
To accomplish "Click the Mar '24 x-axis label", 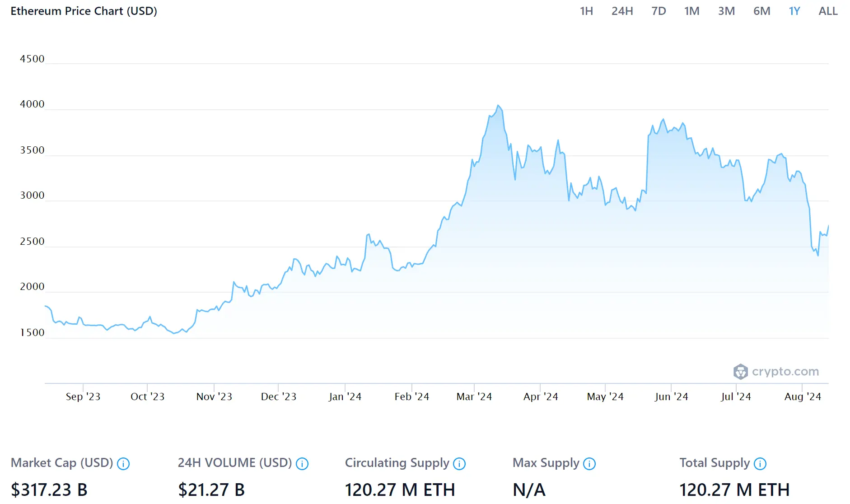I will point(474,397).
